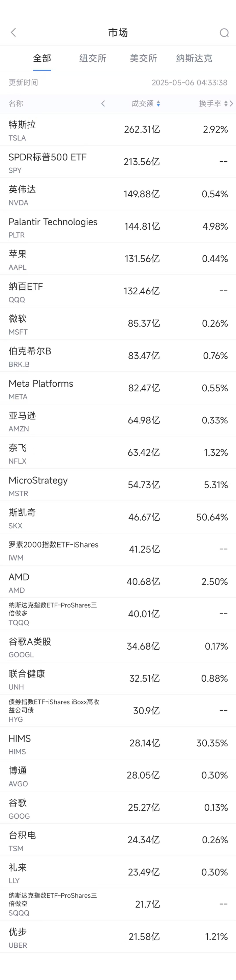The image size is (236, 980).
Task: Open the 英伟达 NVDA stock row
Action: (118, 194)
